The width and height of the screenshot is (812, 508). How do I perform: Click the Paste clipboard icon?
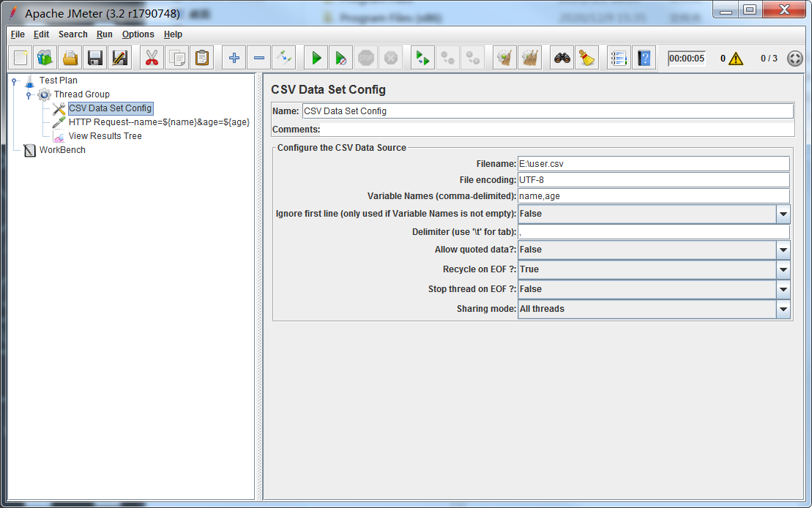(x=202, y=58)
